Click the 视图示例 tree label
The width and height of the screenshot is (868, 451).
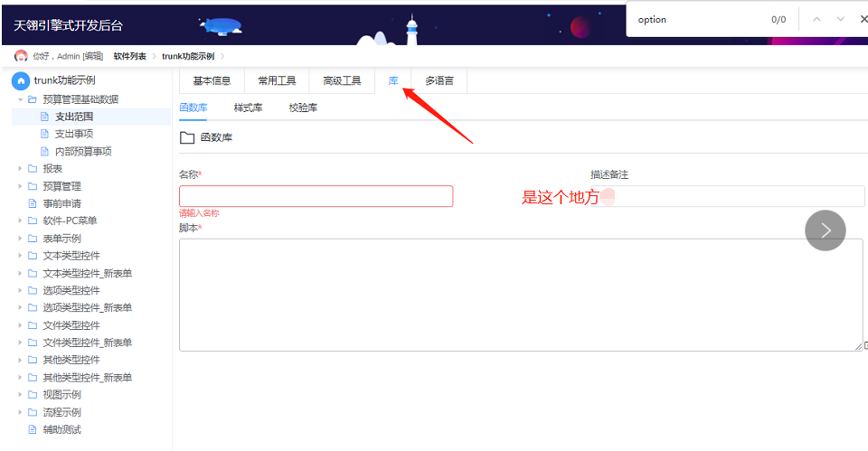click(x=62, y=395)
